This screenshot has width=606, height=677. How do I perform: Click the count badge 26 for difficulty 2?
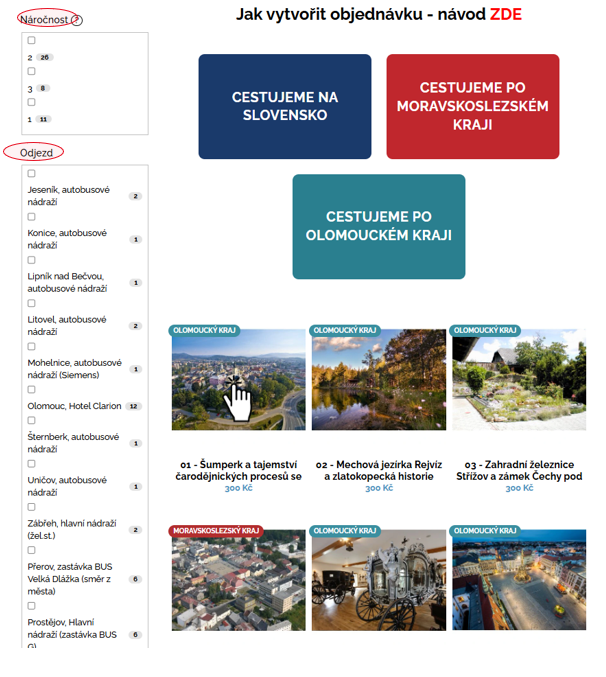click(45, 58)
